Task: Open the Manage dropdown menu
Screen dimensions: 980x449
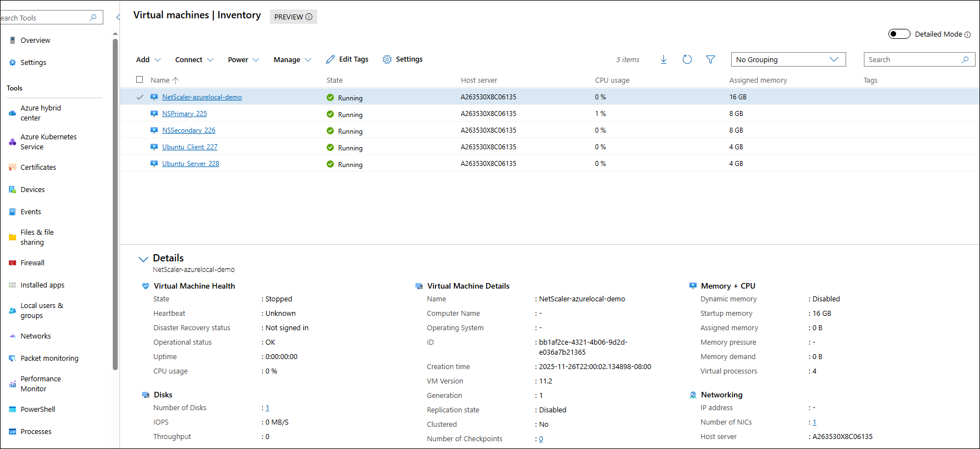Action: tap(292, 59)
